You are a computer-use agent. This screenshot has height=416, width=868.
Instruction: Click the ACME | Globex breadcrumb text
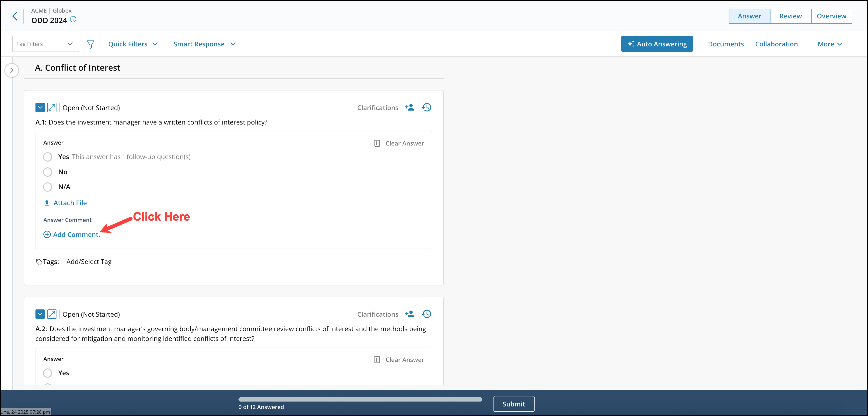51,10
